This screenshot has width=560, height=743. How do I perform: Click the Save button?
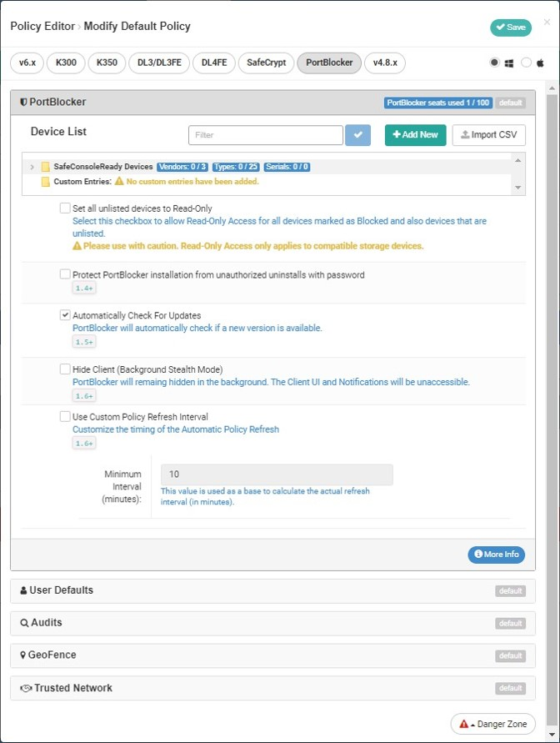coord(511,27)
